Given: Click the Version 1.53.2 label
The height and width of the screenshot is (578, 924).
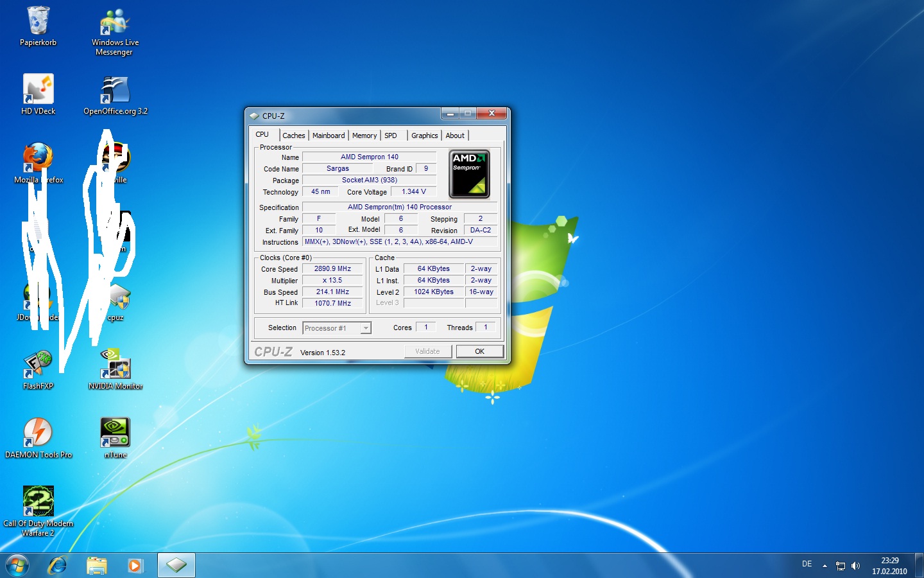Looking at the screenshot, I should pyautogui.click(x=323, y=353).
